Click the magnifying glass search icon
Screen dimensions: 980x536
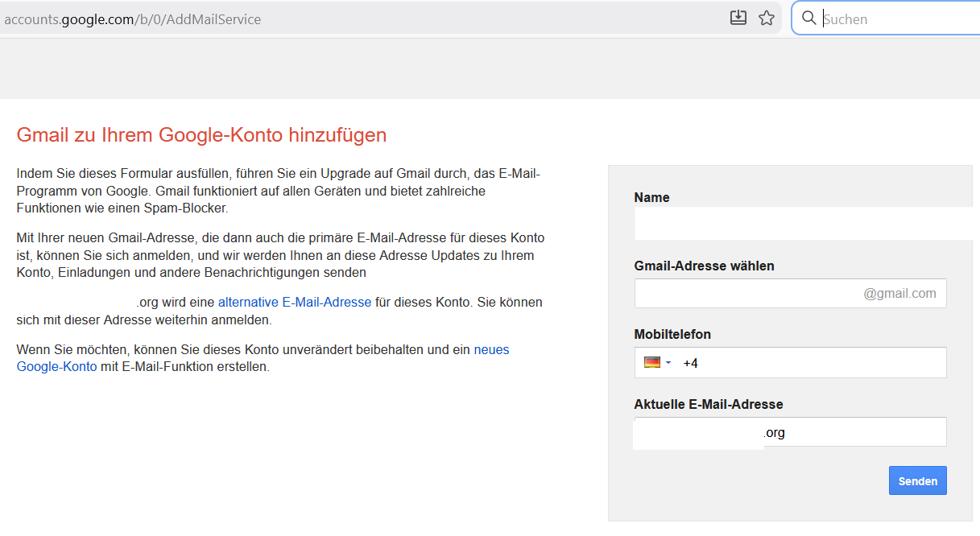(808, 18)
